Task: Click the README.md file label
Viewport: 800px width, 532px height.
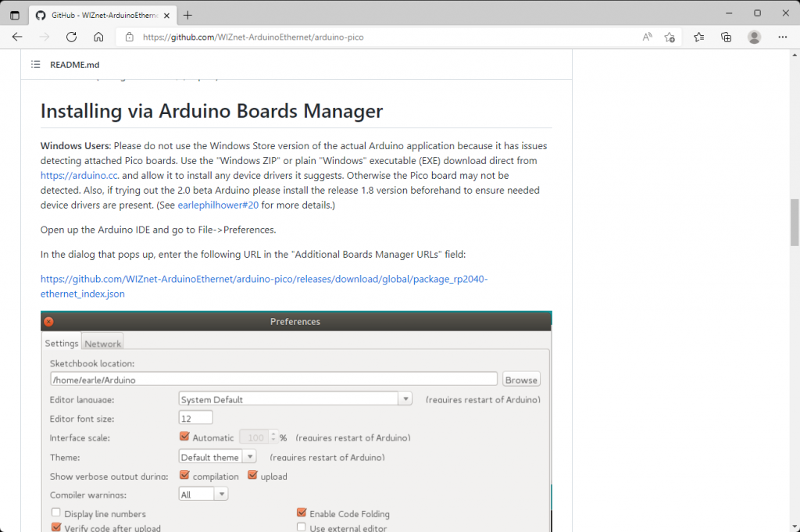Action: [x=74, y=65]
